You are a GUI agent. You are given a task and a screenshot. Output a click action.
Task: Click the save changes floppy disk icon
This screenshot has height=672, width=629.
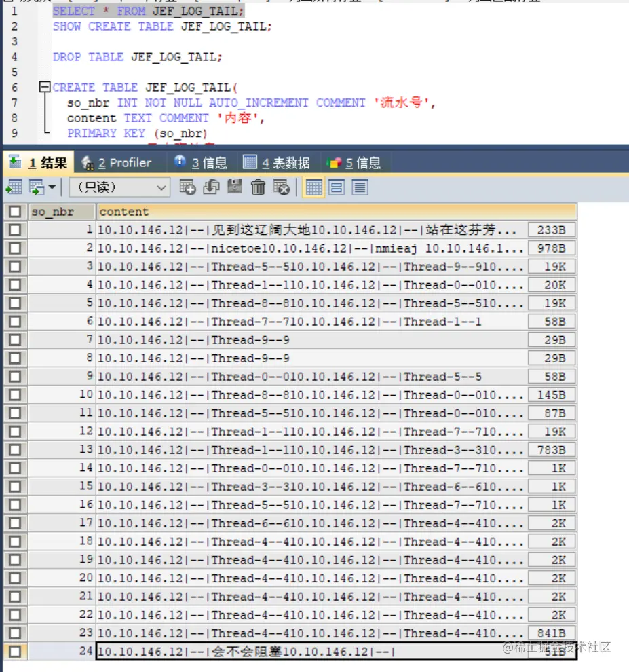click(x=234, y=188)
